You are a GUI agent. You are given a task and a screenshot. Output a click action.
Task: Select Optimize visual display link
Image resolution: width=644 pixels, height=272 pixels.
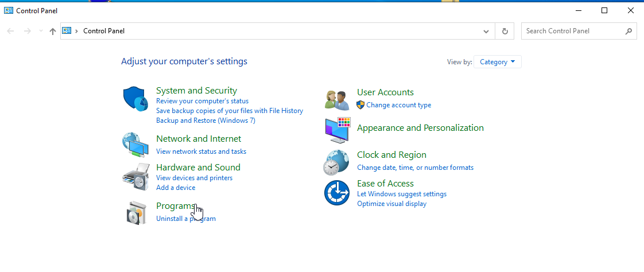click(391, 204)
